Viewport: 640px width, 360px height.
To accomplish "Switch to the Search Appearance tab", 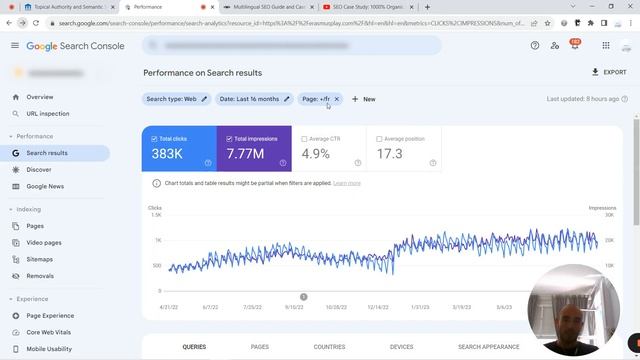I will (x=489, y=347).
